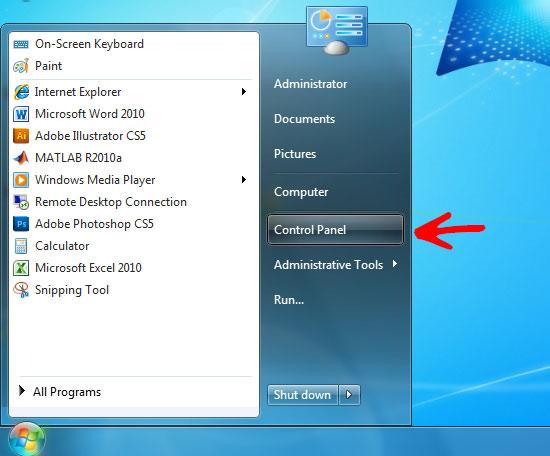Click the Adobe Photoshop CS5 icon

(x=21, y=224)
